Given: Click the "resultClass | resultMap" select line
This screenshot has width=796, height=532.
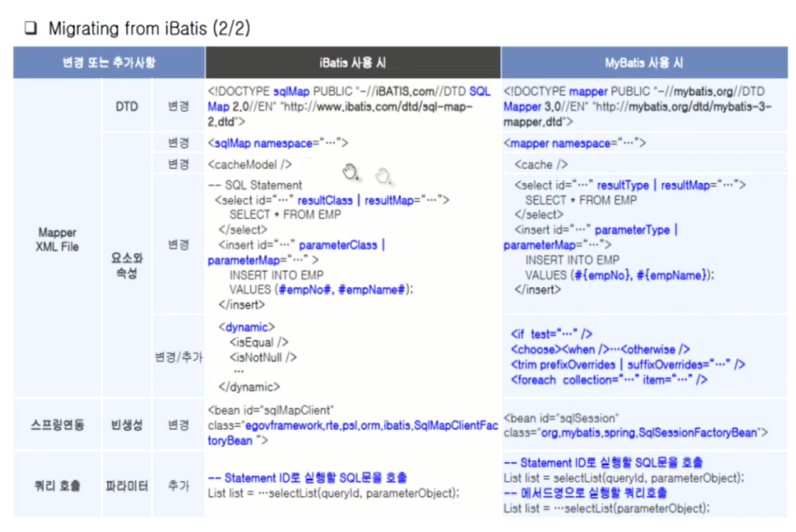Looking at the screenshot, I should [x=333, y=200].
